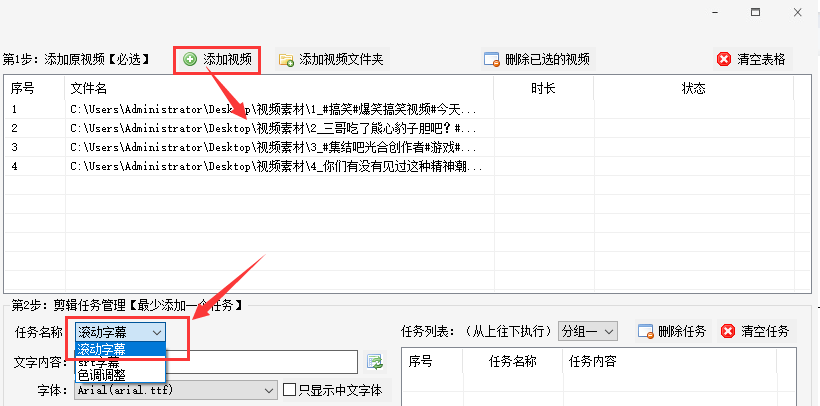Click the 任务内容 header in the task list
The image size is (820, 406).
(x=670, y=362)
